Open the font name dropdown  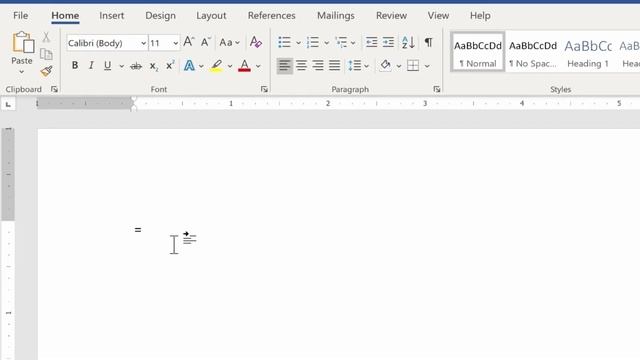[x=144, y=43]
